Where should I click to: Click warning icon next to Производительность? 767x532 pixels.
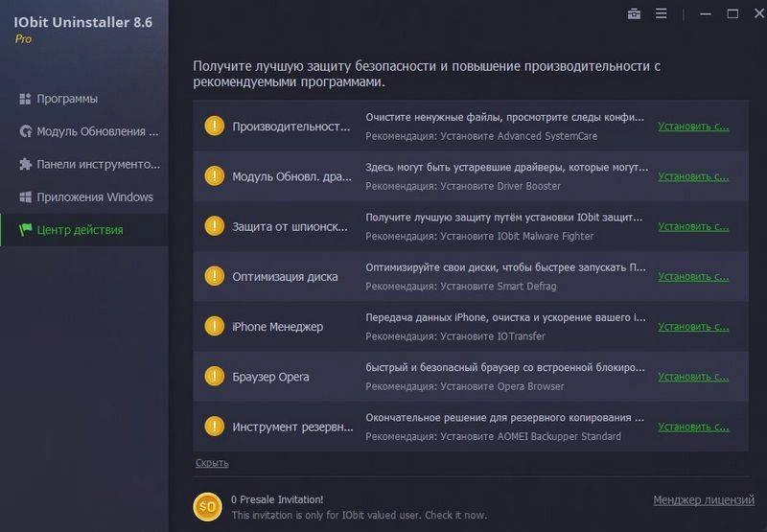[x=214, y=126]
